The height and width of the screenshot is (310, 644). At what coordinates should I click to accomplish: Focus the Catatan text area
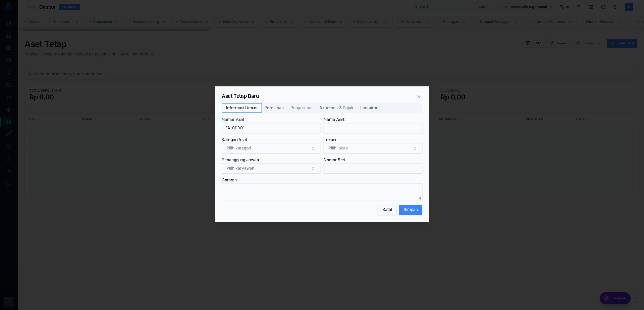(322, 192)
